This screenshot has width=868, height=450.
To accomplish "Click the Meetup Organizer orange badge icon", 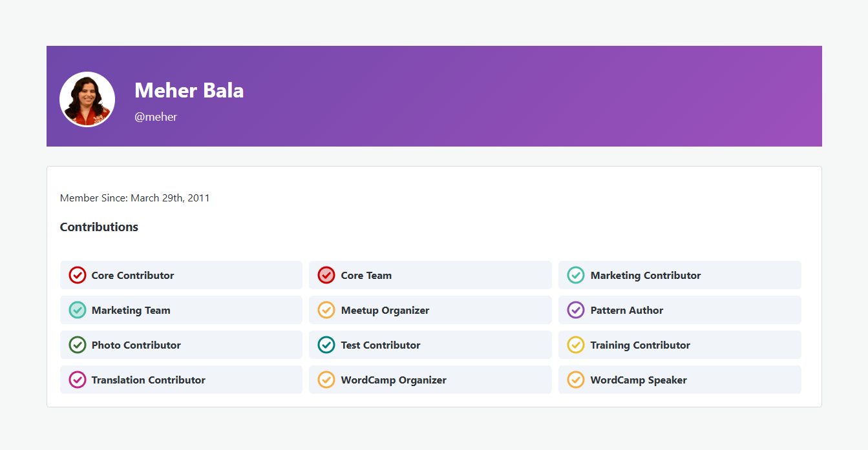I will (x=326, y=310).
